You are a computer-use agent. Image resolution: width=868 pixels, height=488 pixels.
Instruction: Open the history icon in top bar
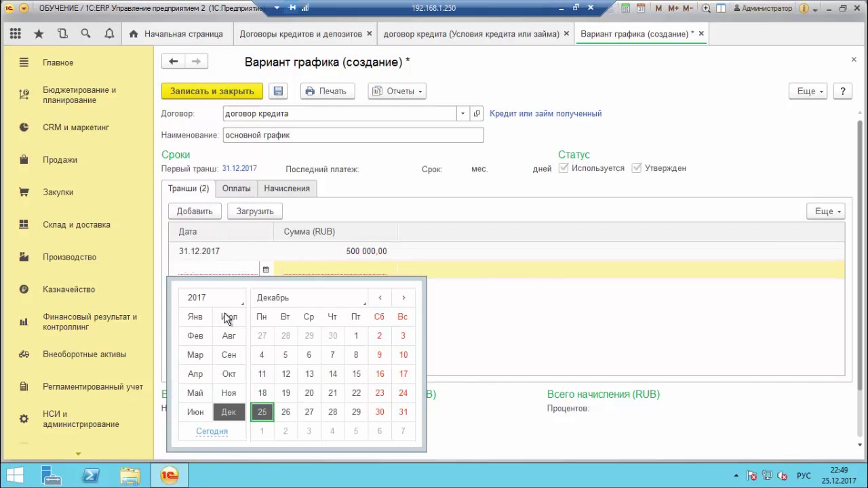coord(62,34)
